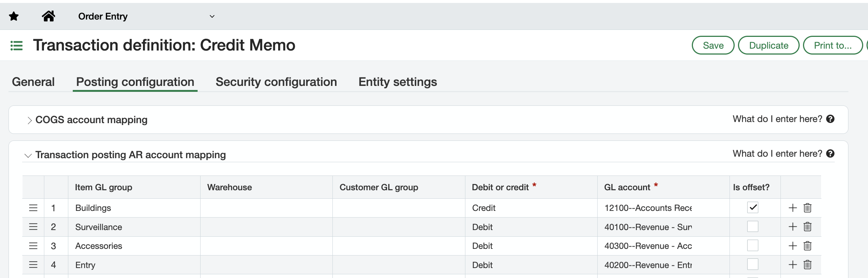
Task: Click the empty Warehouse cell for Buildings
Action: coord(266,208)
